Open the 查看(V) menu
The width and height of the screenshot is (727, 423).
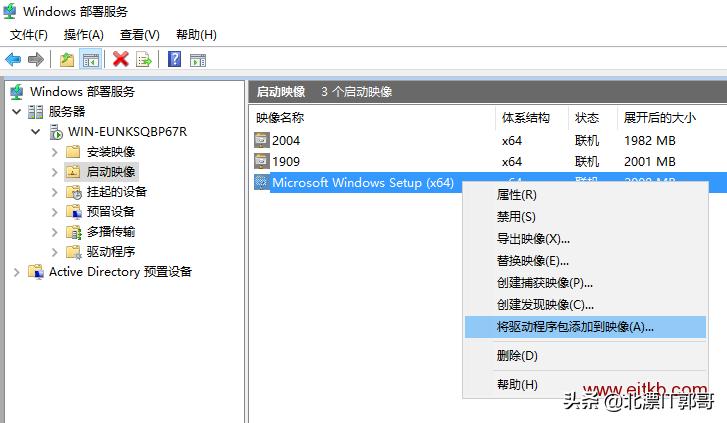(x=140, y=35)
